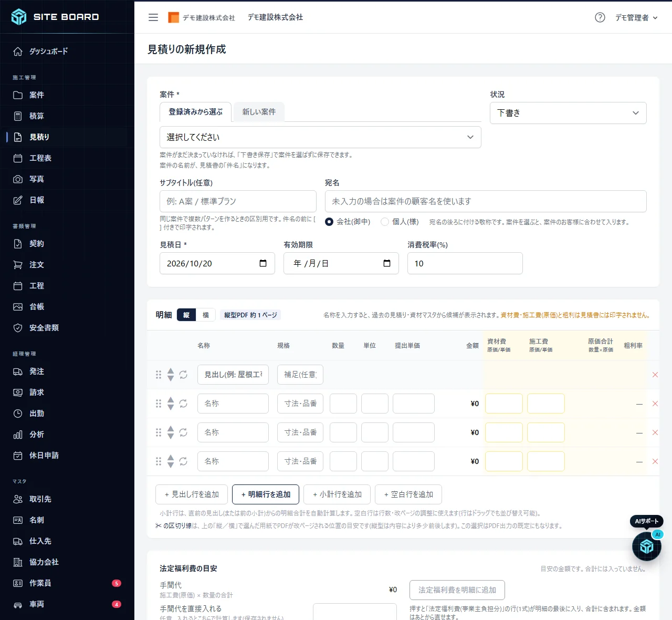Image resolution: width=672 pixels, height=620 pixels.
Task: Click the 分析 chart icon in sidebar
Action: [x=18, y=435]
